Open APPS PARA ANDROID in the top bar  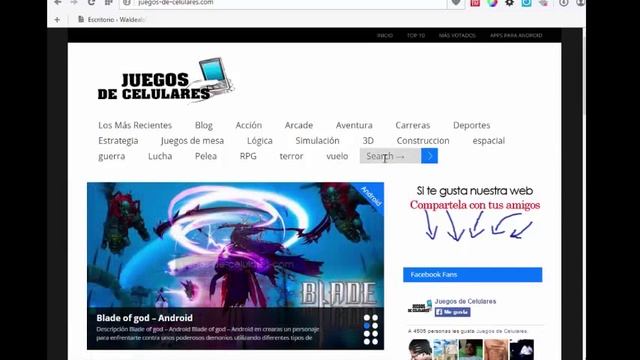pos(516,36)
